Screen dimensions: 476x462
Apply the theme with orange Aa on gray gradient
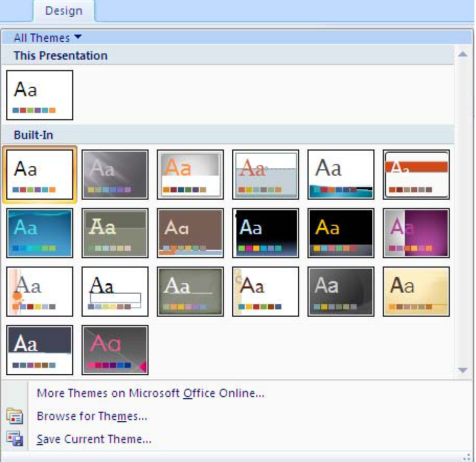point(190,175)
